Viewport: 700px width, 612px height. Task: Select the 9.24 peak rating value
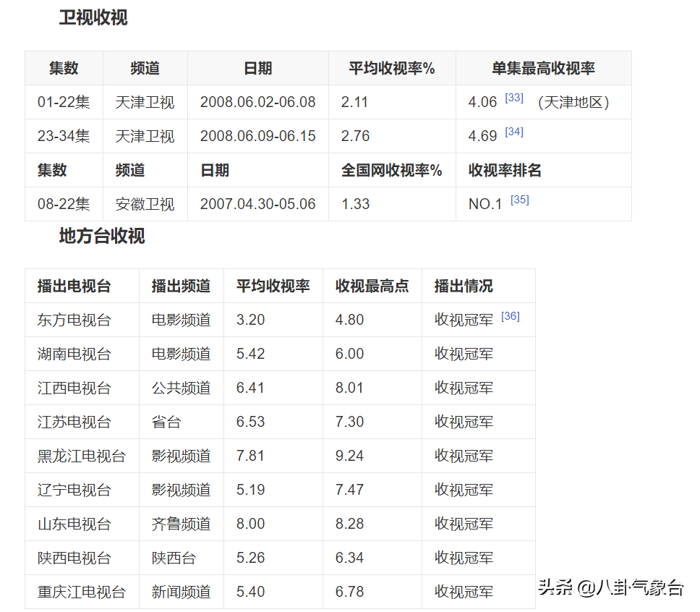pos(349,456)
